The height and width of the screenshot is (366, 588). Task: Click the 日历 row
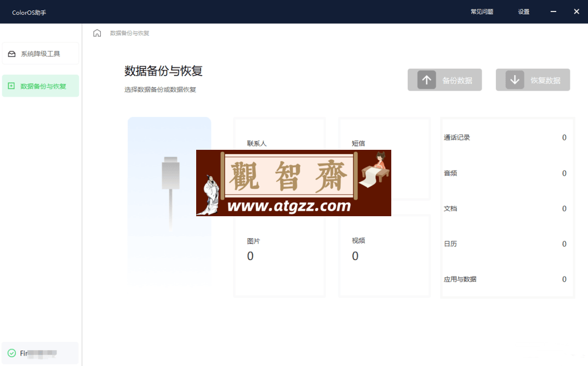point(505,244)
